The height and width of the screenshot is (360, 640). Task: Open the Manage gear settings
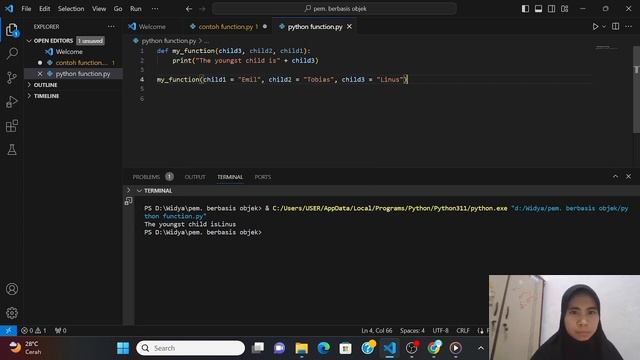click(12, 313)
